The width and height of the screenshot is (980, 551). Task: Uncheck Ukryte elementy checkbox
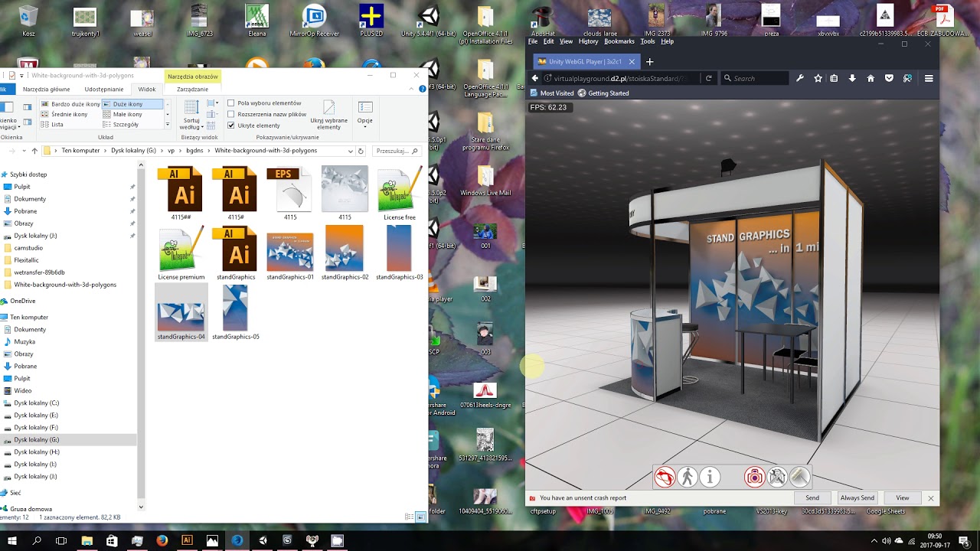click(231, 125)
